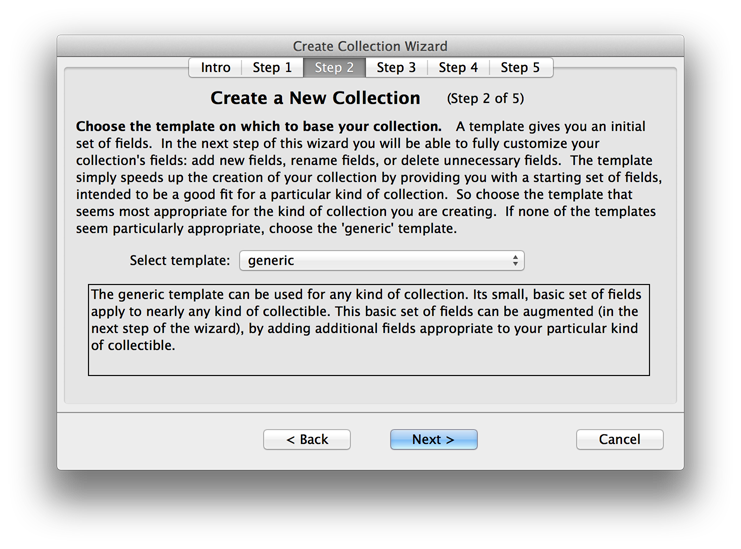Open the Step 3 tab

pos(396,68)
